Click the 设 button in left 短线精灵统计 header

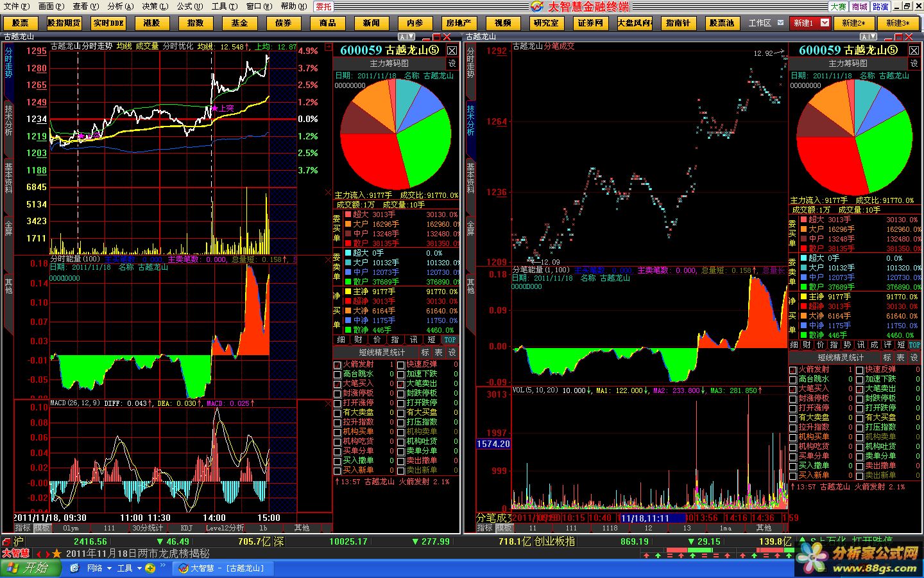coord(452,353)
